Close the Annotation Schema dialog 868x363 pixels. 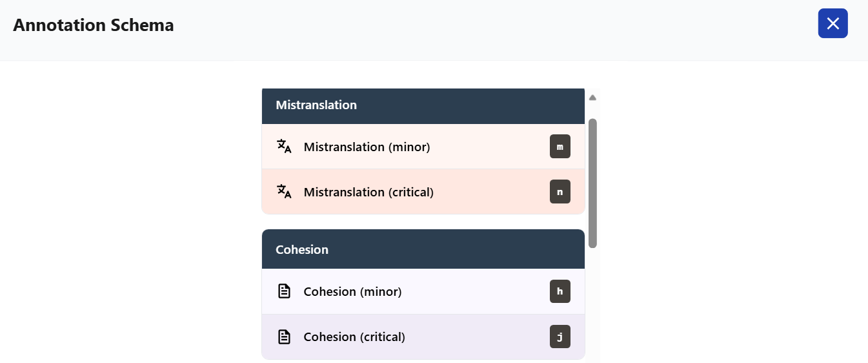[x=833, y=23]
